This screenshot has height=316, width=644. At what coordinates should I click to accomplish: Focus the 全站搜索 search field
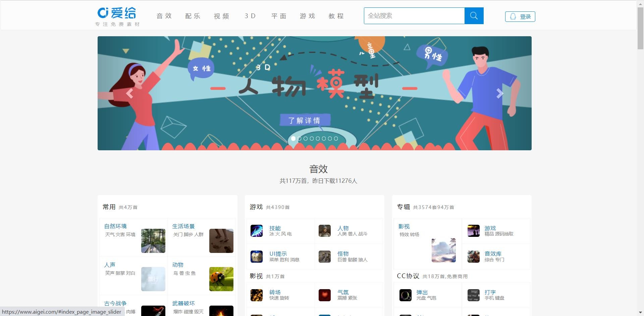tap(414, 16)
